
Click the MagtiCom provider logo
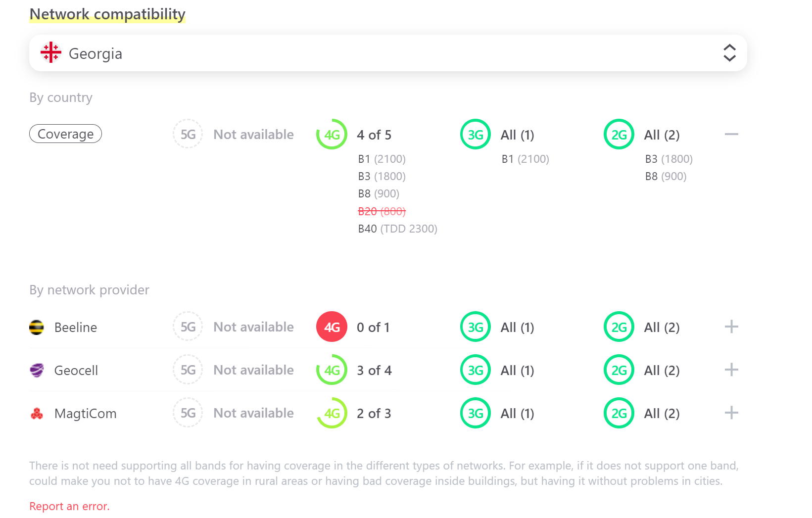click(x=37, y=414)
